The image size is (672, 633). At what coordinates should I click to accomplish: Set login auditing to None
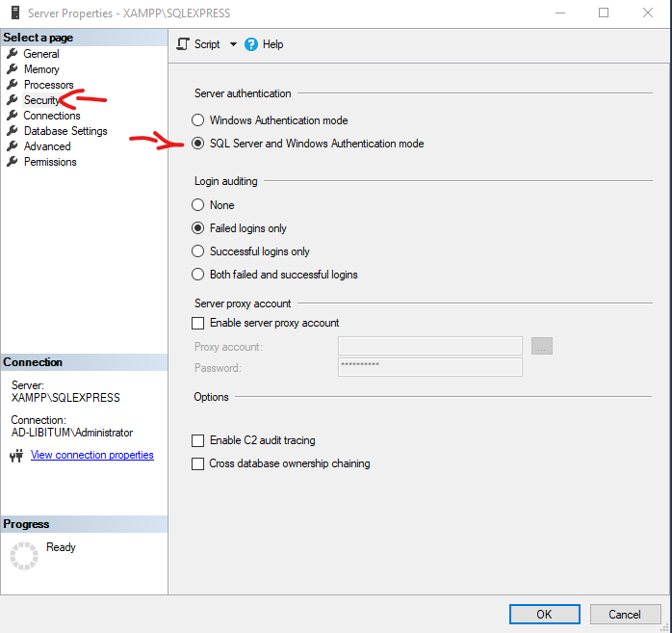coord(198,205)
